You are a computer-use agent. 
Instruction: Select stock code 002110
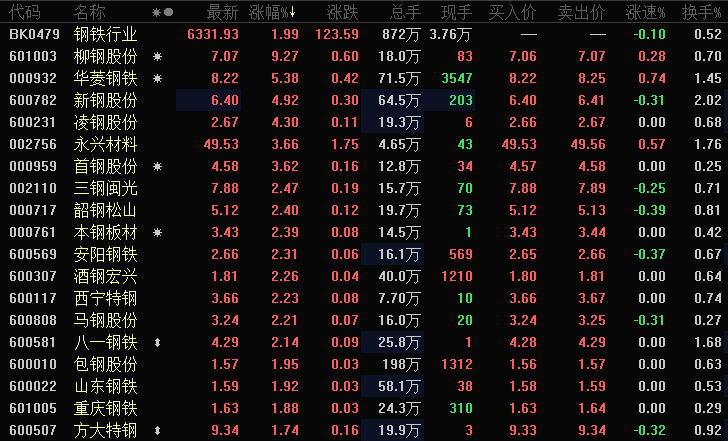pyautogui.click(x=33, y=188)
